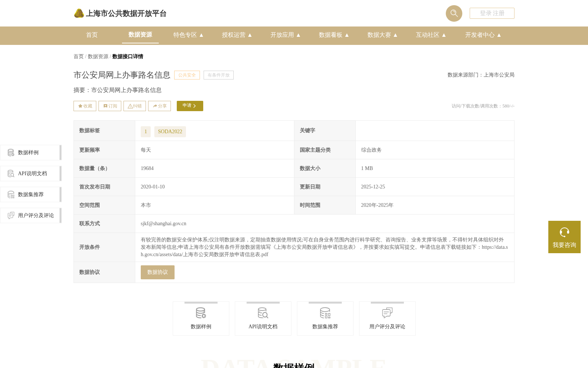Click the share arrow icon on 分享

coord(155,106)
